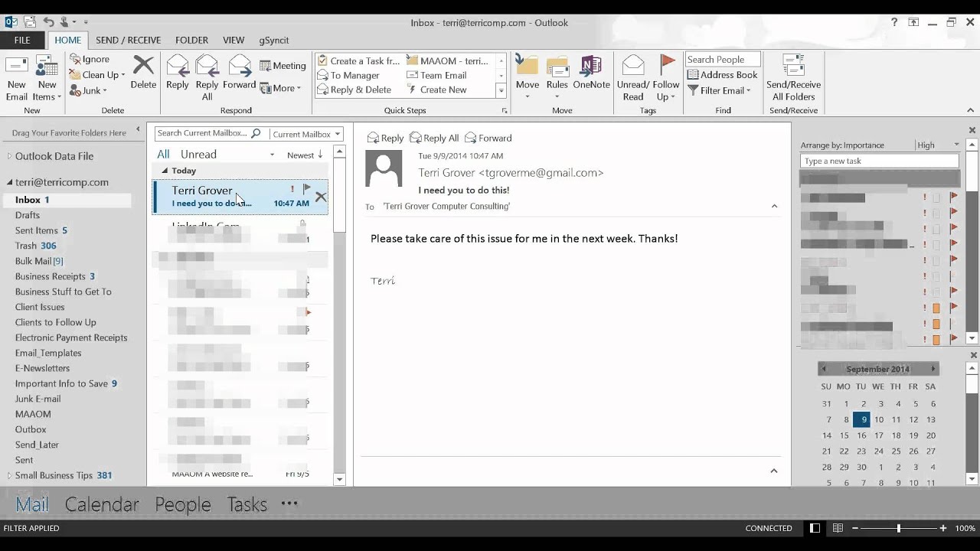This screenshot has width=980, height=551.
Task: Toggle flag on Terri Grover message
Action: click(307, 188)
